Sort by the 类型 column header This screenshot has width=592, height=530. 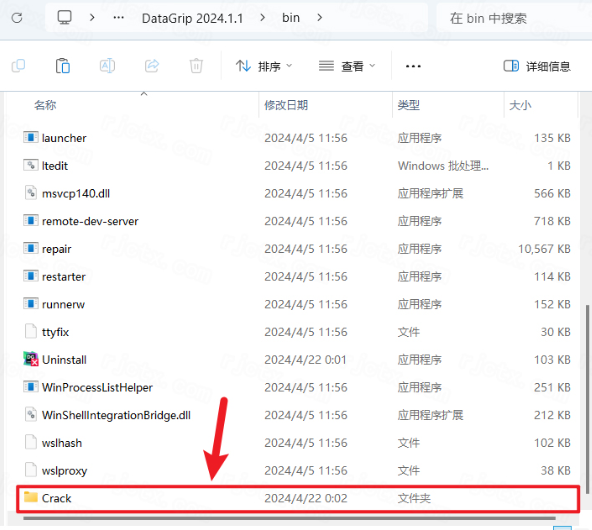click(x=409, y=105)
